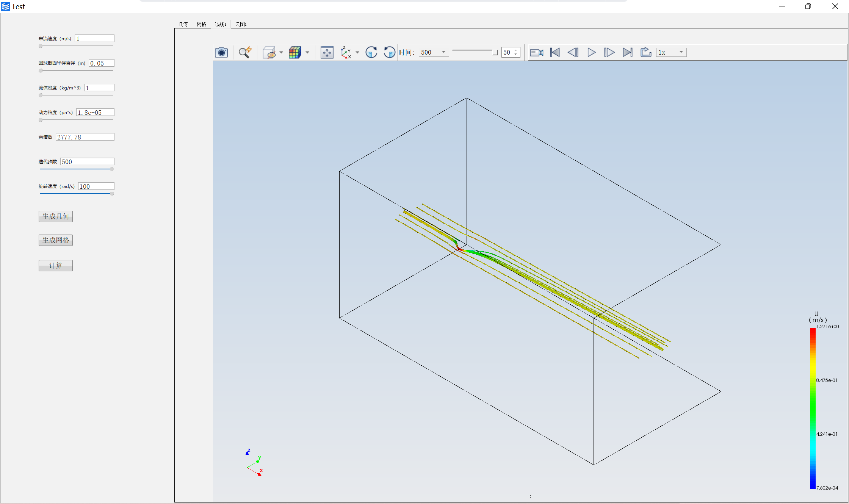Minimize the Test window
The image size is (849, 504).
tap(782, 6)
